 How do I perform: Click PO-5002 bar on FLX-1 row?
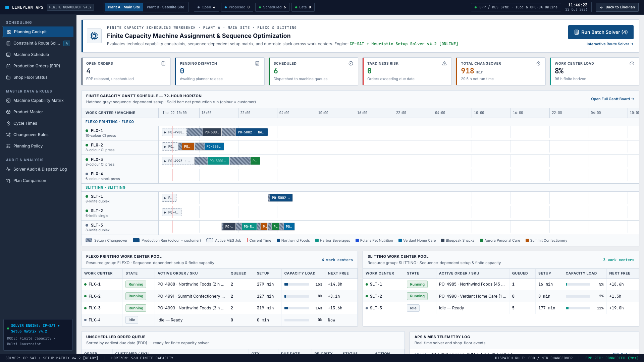(252, 132)
